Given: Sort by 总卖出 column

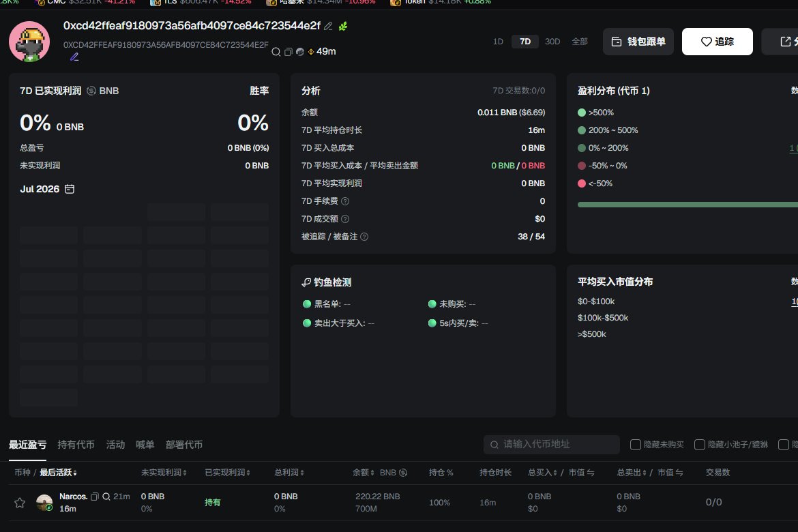Looking at the screenshot, I should pos(632,473).
